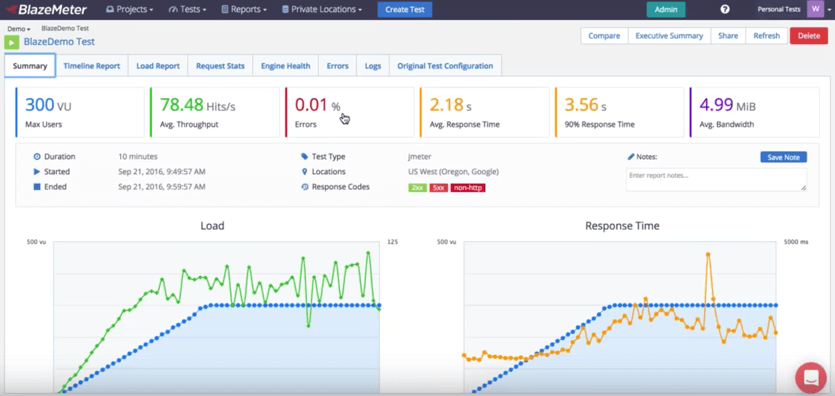
Task: Click the BlazeMeter logo
Action: pyautogui.click(x=46, y=9)
